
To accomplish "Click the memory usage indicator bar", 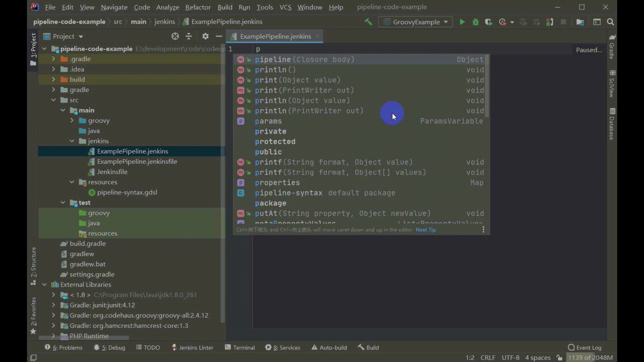I will coord(590,358).
